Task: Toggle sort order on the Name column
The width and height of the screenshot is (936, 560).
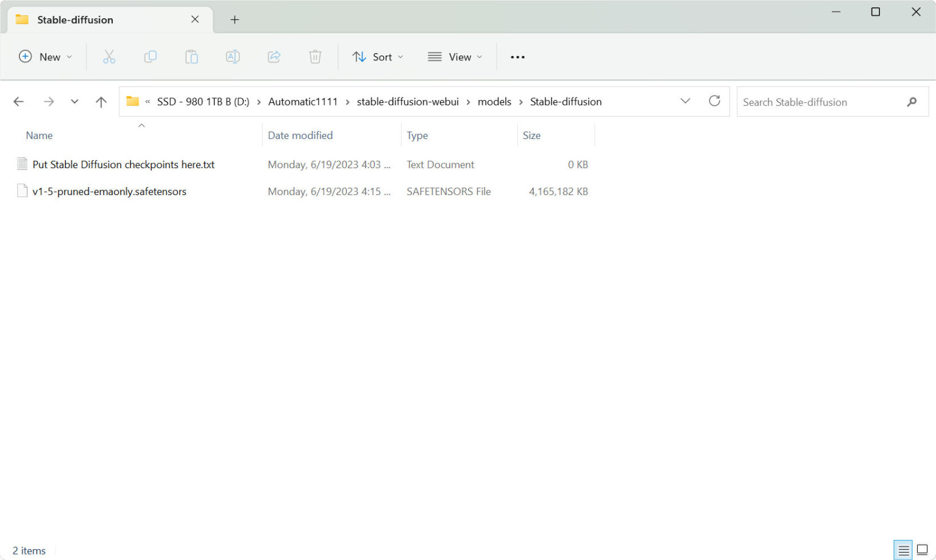Action: (x=39, y=135)
